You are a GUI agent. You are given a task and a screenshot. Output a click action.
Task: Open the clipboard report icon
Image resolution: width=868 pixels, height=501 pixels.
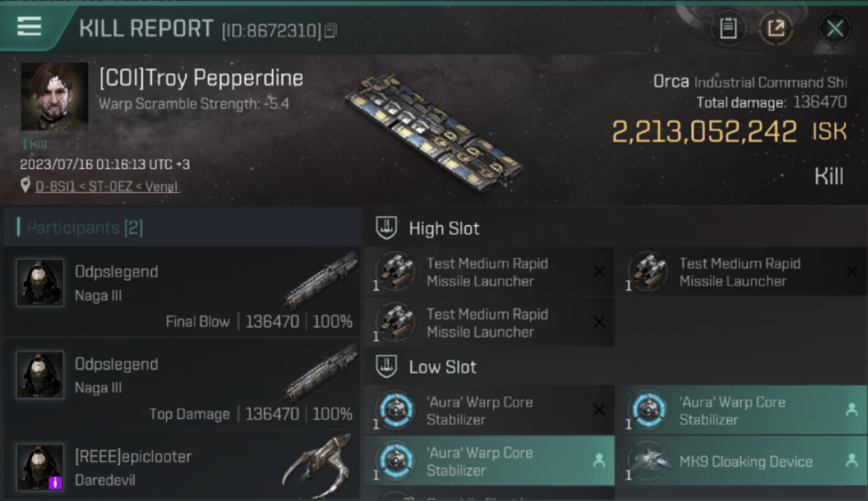pyautogui.click(x=728, y=29)
